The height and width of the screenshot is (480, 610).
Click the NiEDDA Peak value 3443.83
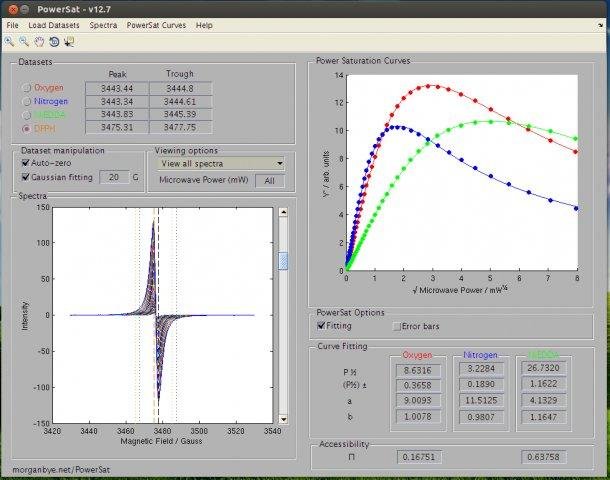(x=117, y=114)
